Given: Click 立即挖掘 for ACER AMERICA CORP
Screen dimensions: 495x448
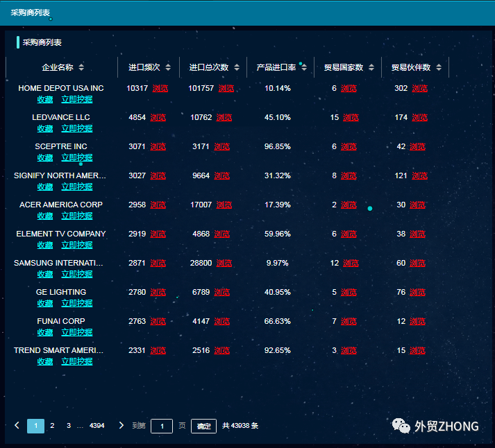Looking at the screenshot, I should click(x=77, y=216).
